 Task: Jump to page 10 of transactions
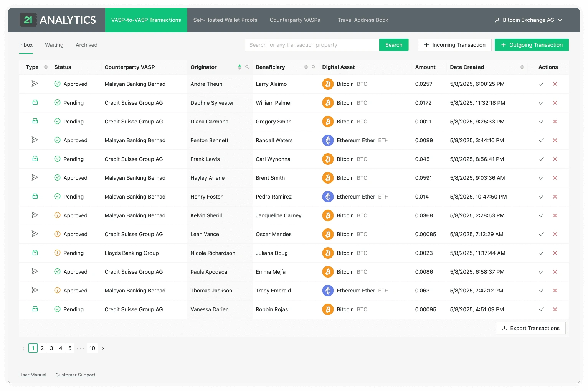click(x=92, y=348)
